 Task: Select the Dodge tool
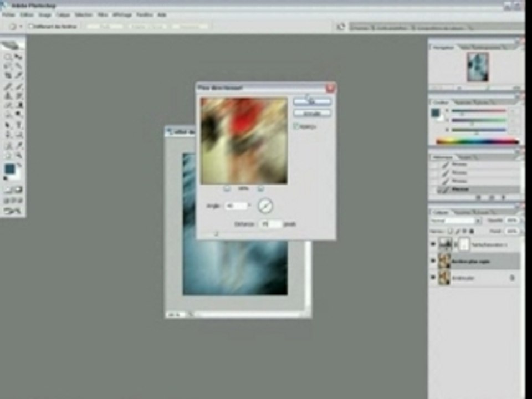coord(18,114)
